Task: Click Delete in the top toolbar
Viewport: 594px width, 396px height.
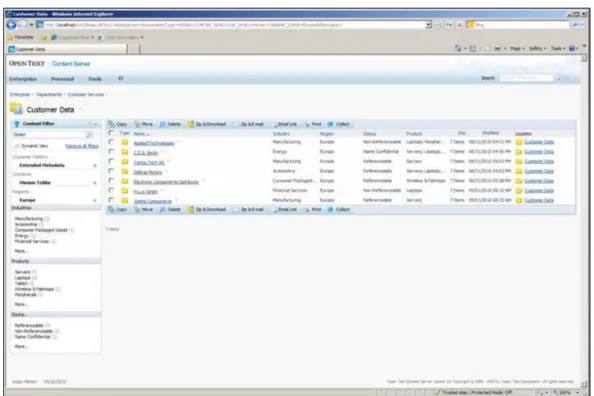Action: [170, 124]
